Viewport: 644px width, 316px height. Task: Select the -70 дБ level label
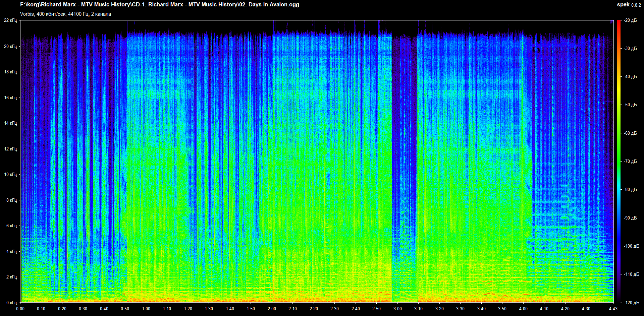[x=630, y=161]
